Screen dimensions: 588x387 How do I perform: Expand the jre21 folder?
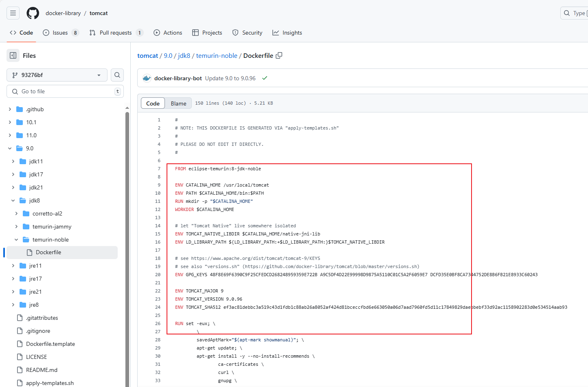click(13, 292)
